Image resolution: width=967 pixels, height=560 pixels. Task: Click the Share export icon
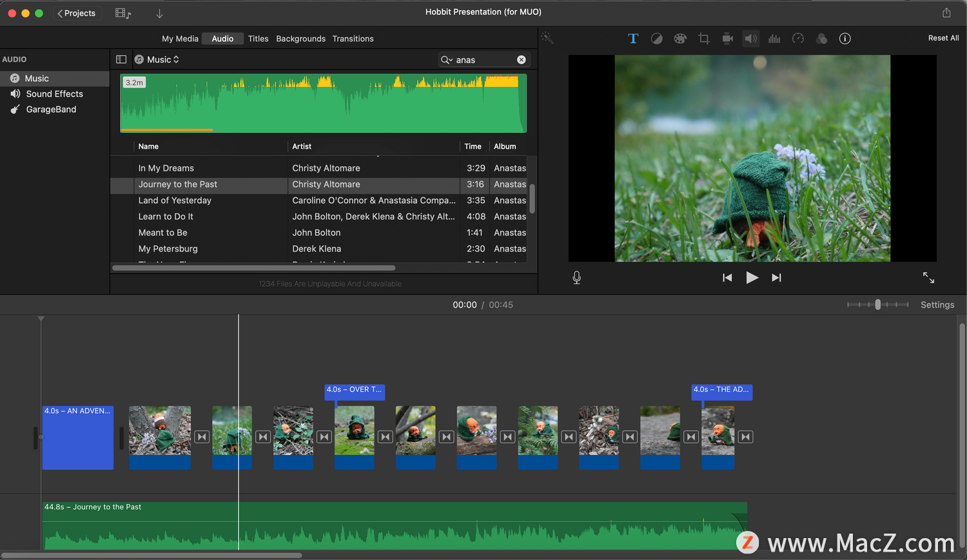(946, 13)
